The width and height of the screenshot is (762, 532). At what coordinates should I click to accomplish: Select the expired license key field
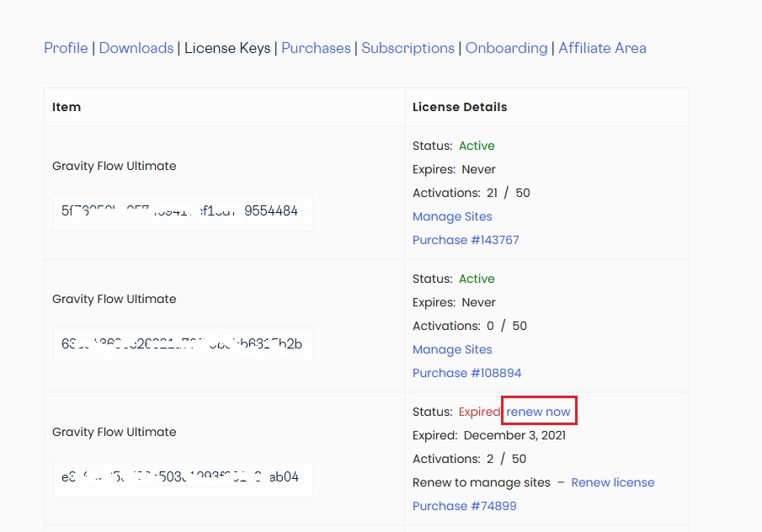[182, 478]
